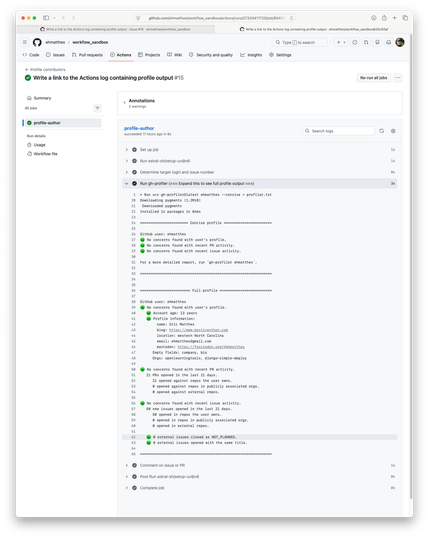This screenshot has height=538, width=429.
Task: Open the workflow_sandbox repository link
Action: pyautogui.click(x=90, y=42)
